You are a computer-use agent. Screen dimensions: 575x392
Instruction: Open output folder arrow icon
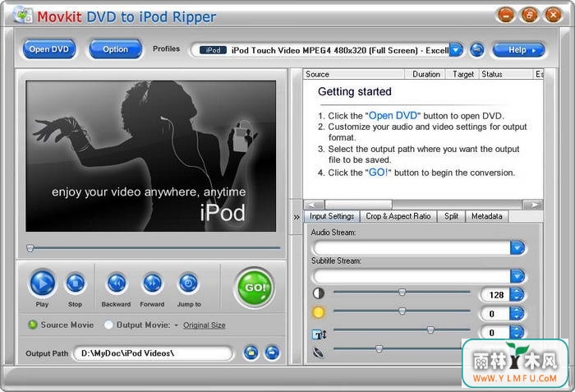coord(272,353)
